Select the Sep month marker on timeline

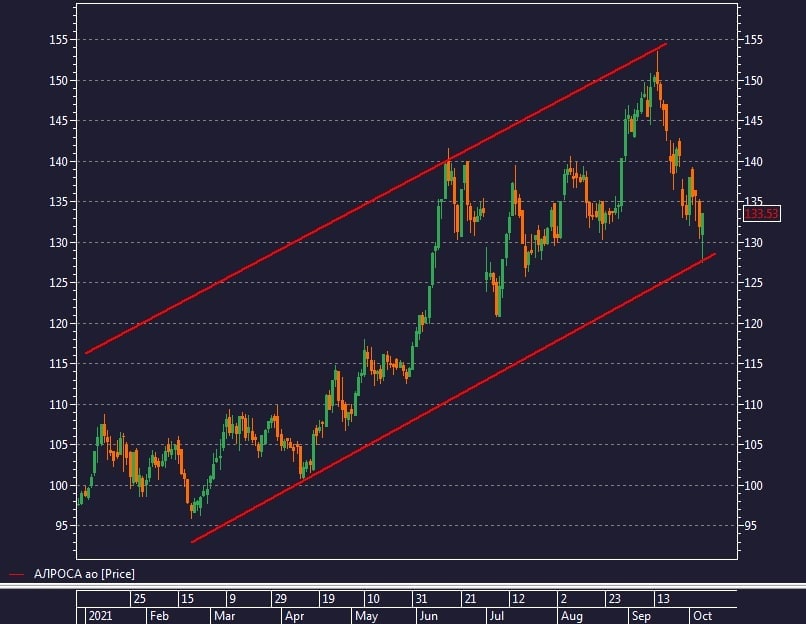click(x=641, y=616)
